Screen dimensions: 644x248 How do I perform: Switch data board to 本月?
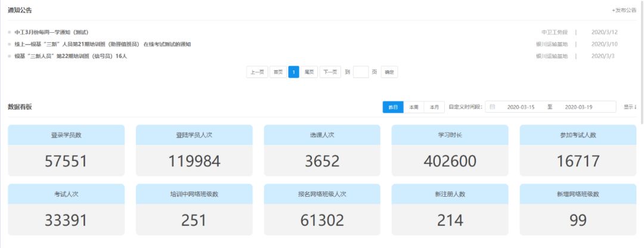[434, 107]
